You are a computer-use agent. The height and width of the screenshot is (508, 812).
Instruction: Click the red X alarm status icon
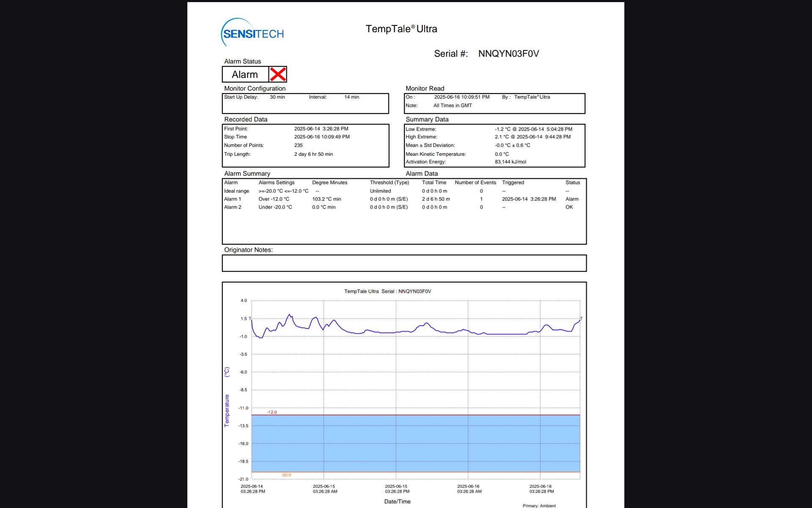(x=278, y=75)
